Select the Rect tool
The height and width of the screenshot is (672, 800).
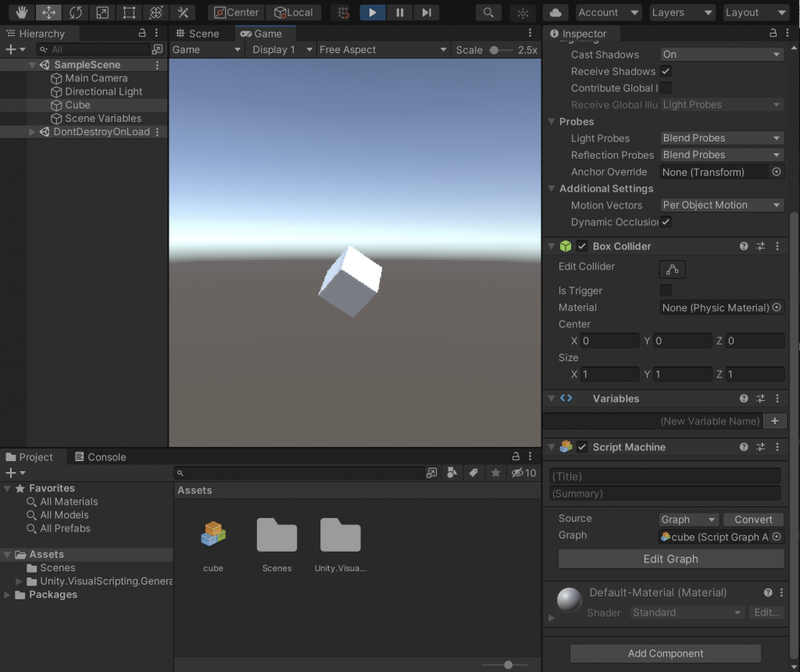point(130,12)
